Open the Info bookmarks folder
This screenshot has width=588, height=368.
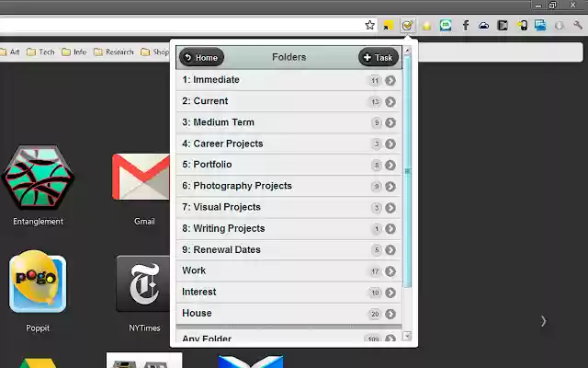(73, 52)
